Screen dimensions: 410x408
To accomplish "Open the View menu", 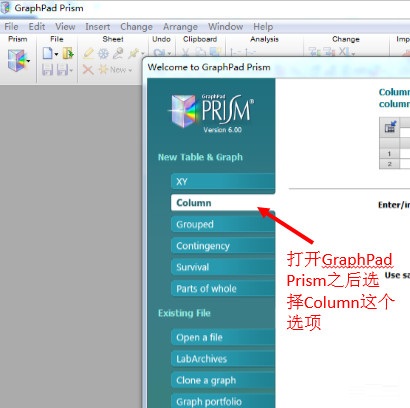I will click(x=65, y=27).
